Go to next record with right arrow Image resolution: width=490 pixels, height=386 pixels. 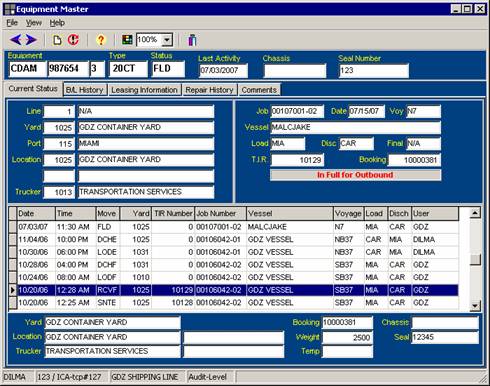(x=31, y=40)
